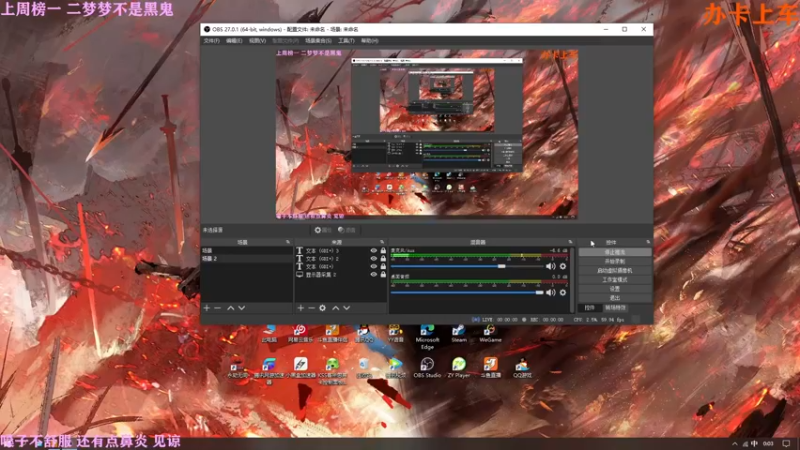Open the 帮助(H) menu
Viewport: 800px width, 450px height.
tap(369, 41)
